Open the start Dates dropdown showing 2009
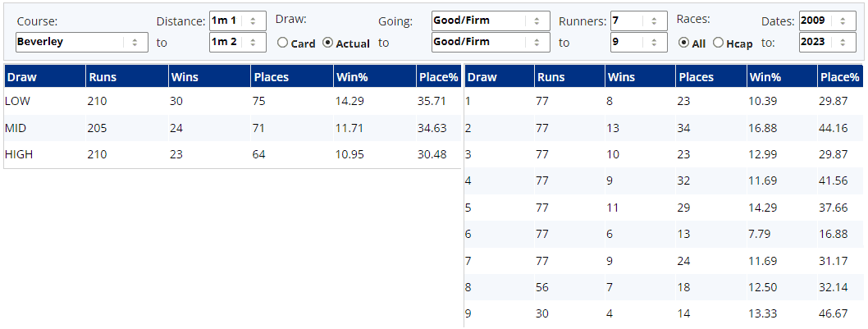The image size is (868, 329). point(827,21)
